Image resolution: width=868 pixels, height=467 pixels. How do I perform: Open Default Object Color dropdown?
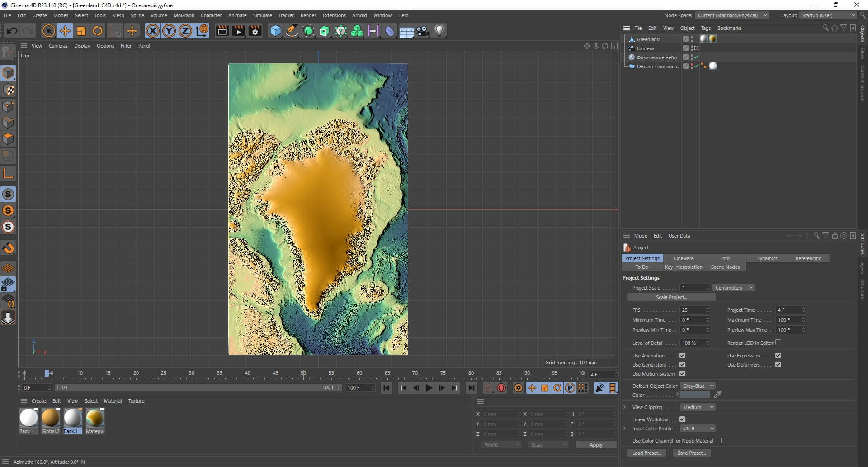point(698,386)
